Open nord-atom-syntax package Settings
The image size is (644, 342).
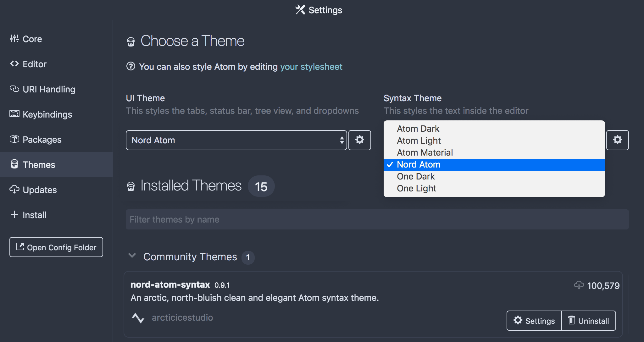click(534, 321)
